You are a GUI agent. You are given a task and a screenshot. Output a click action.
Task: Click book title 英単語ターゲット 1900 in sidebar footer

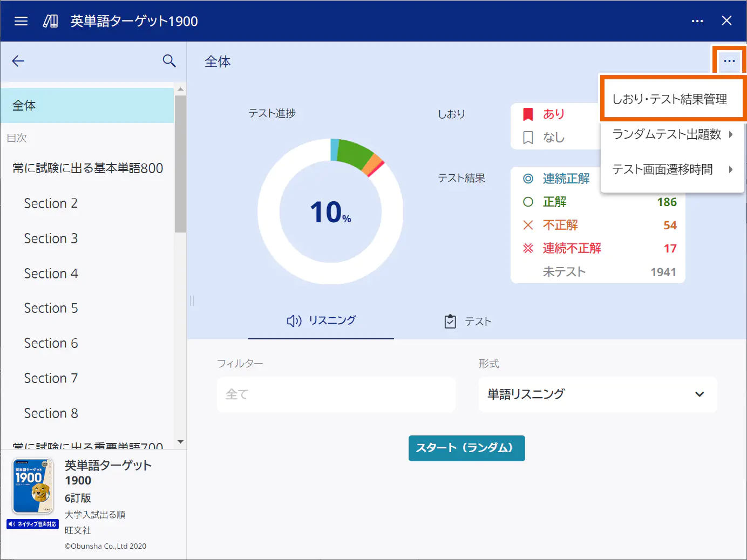click(108, 473)
